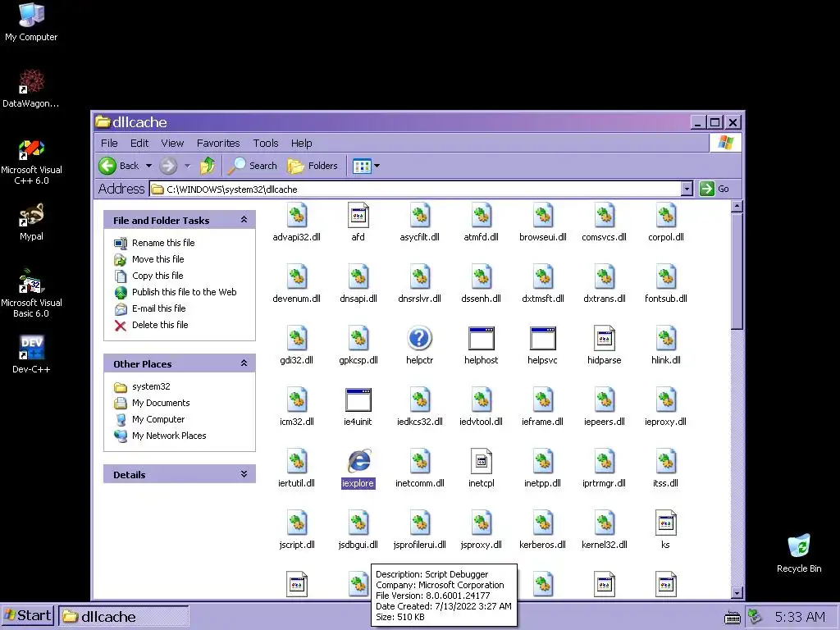Toggle the Folders pane button
The width and height of the screenshot is (840, 630).
(313, 166)
